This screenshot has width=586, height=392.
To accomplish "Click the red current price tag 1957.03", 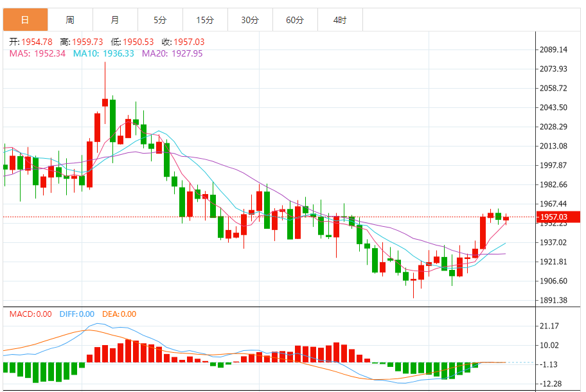I will [x=558, y=217].
